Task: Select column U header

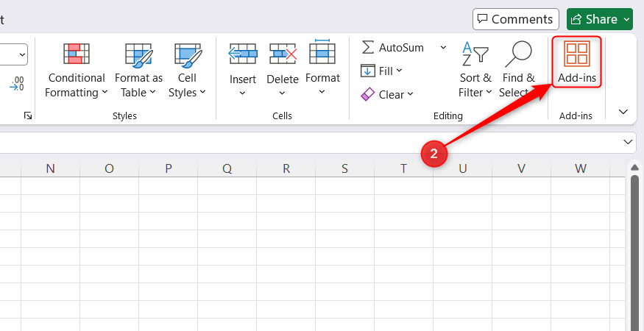Action: [x=462, y=168]
